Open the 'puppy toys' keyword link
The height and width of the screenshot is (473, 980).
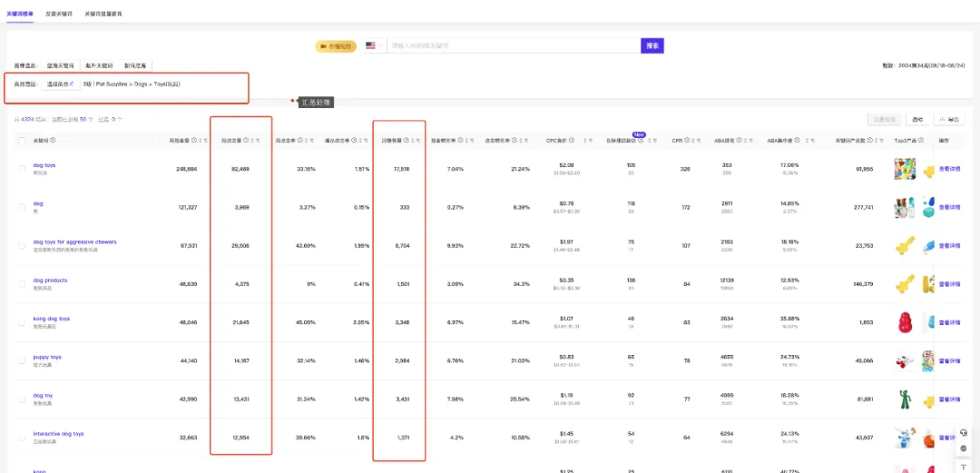click(47, 357)
